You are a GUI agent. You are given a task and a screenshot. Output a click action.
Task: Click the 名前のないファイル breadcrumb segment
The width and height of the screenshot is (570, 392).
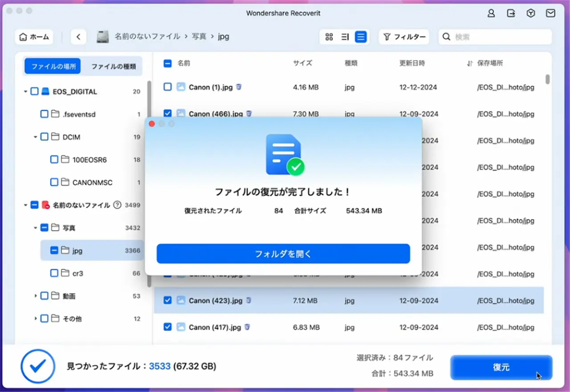147,36
